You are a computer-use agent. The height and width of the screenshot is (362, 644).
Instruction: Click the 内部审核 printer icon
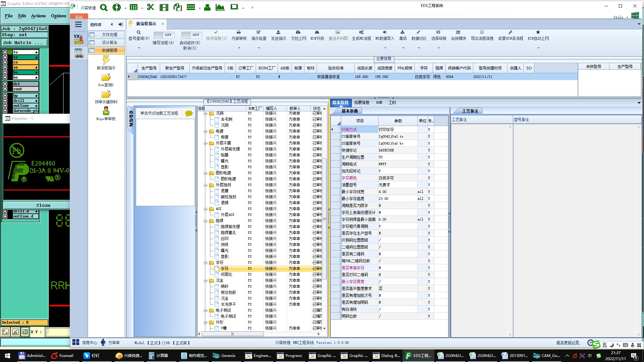239,32
